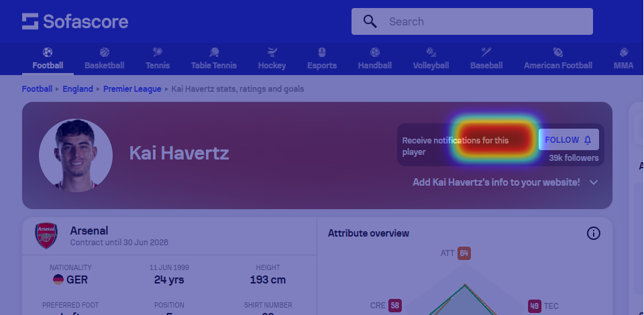This screenshot has height=315, width=644.
Task: Click the ATT 64 attribute badge
Action: click(x=464, y=253)
